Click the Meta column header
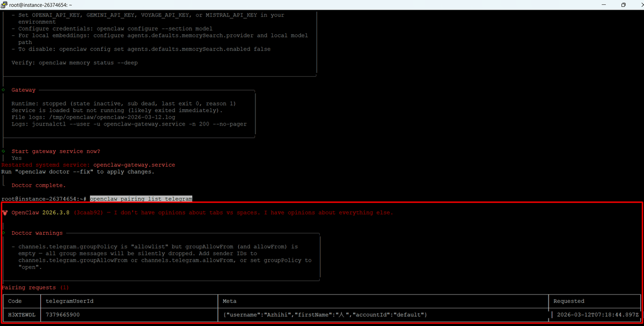Viewport: 644px width, 326px height. pyautogui.click(x=229, y=301)
